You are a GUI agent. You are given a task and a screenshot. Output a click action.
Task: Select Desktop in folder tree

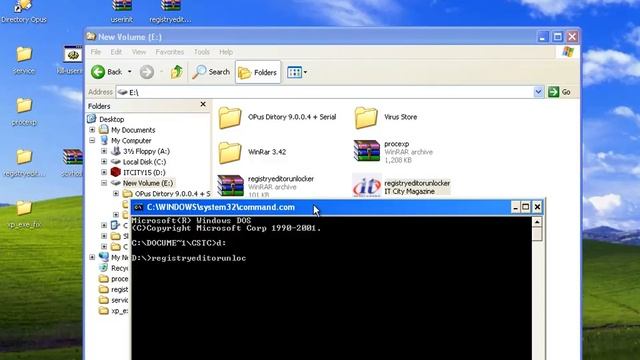(x=111, y=119)
